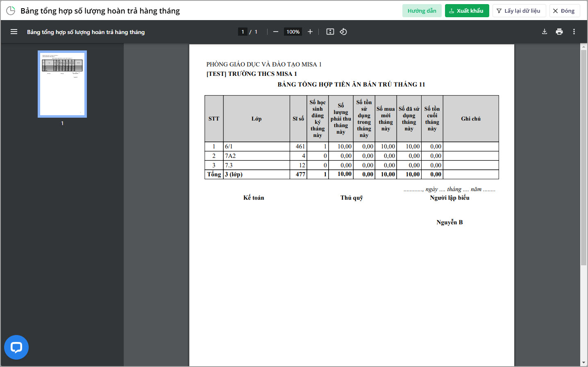Image resolution: width=588 pixels, height=367 pixels.
Task: Click the 100% zoom level field
Action: pyautogui.click(x=293, y=32)
